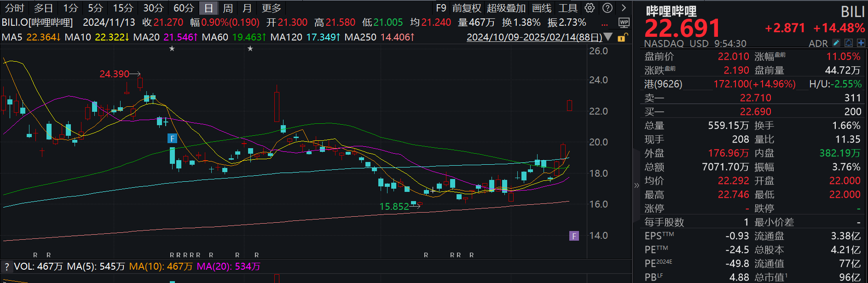Viewport: 868px width, 283px height.
Task: Open the 前复权 adjustment dropdown
Action: point(466,8)
